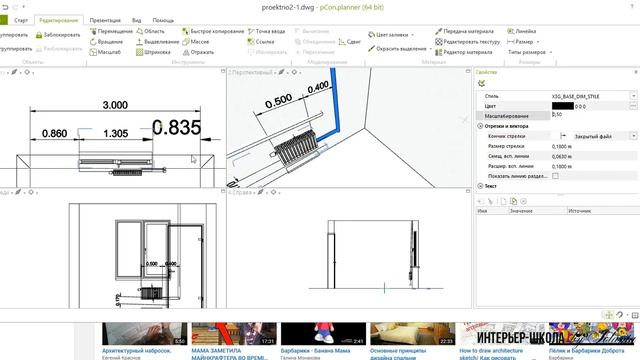640x360 pixels.
Task: Open the Размер dropdown arrow
Action: coord(538,42)
